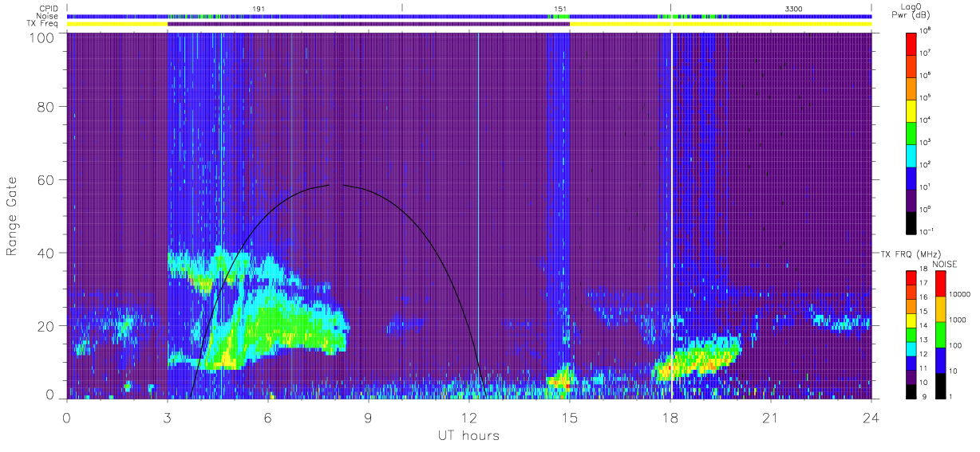Click the 6 tick on UT hours axis
Image resolution: width=980 pixels, height=452 pixels.
click(268, 418)
